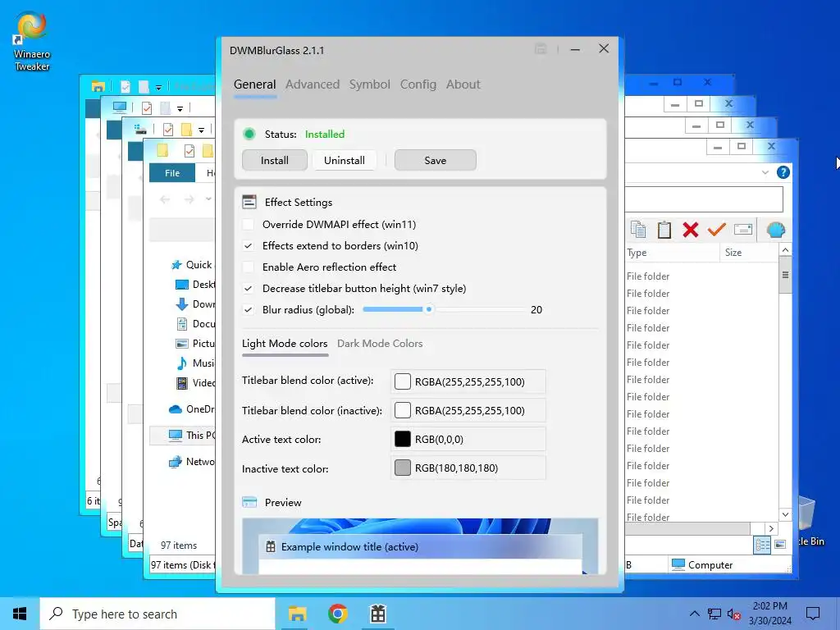Click the Preview section icon
Image resolution: width=840 pixels, height=630 pixels.
tap(249, 503)
